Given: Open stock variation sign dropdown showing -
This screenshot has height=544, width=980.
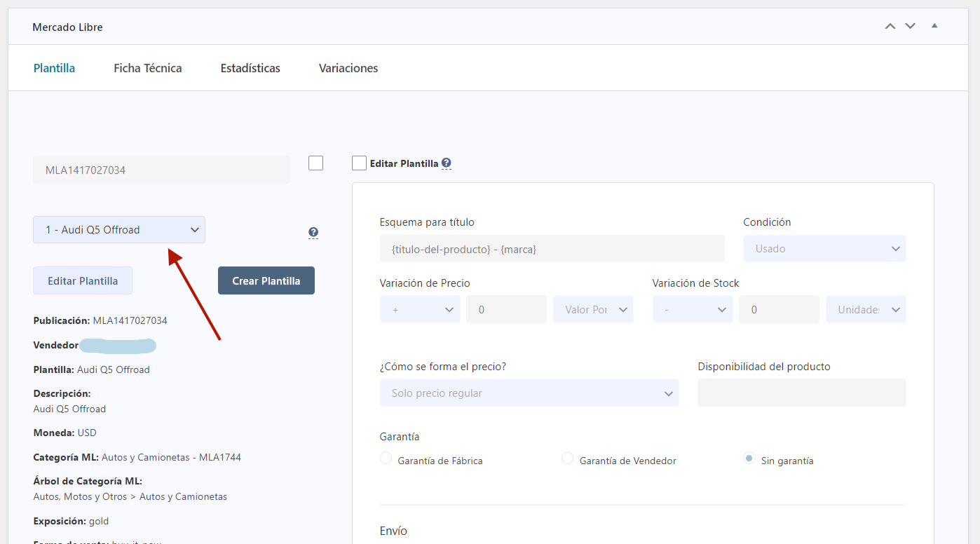Looking at the screenshot, I should point(693,310).
